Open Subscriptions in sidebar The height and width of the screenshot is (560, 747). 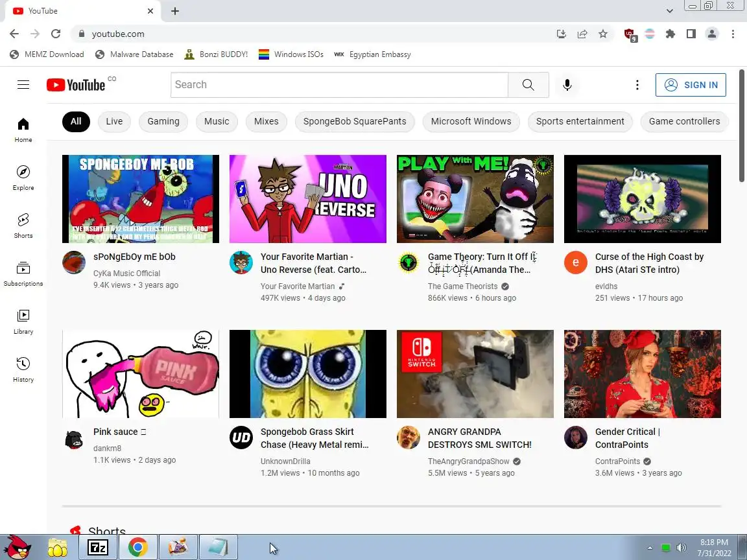point(23,274)
